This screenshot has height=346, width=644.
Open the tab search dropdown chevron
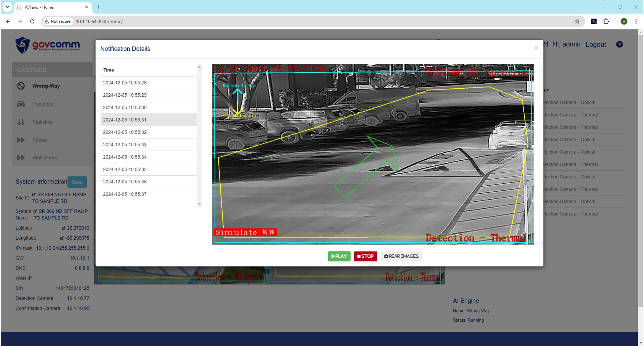pos(7,7)
